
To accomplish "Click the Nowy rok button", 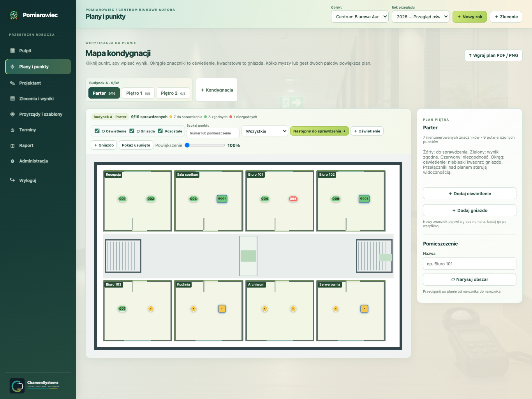I will [470, 17].
